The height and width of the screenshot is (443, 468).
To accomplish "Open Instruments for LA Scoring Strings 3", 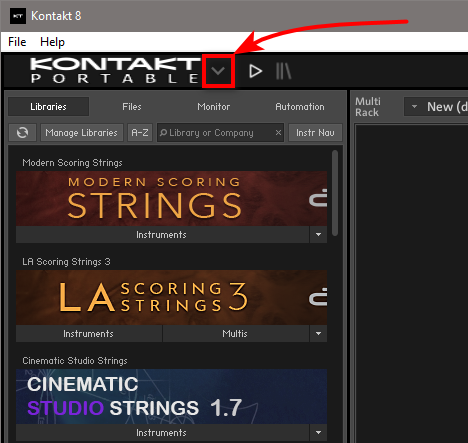I will pyautogui.click(x=89, y=334).
